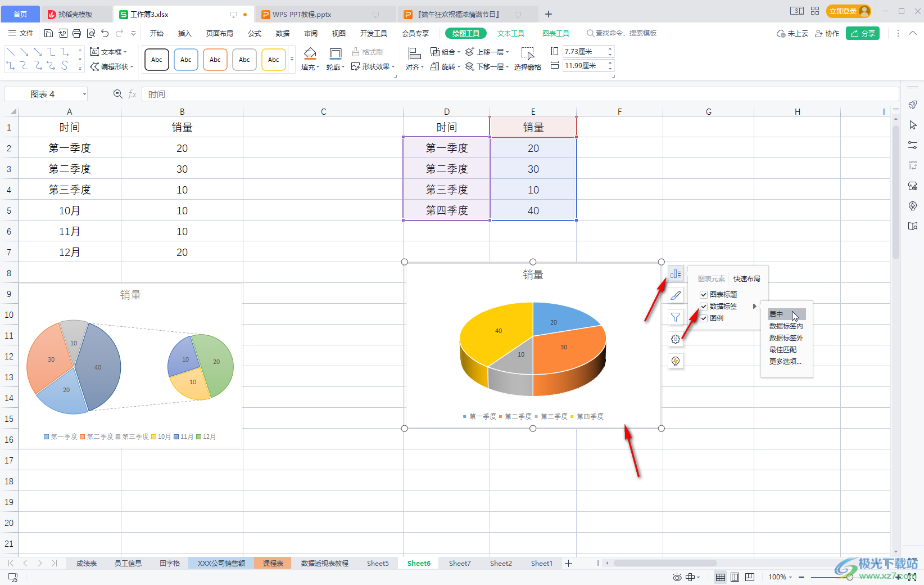This screenshot has width=924, height=585.
Task: Open the chart style brush button
Action: click(x=676, y=295)
